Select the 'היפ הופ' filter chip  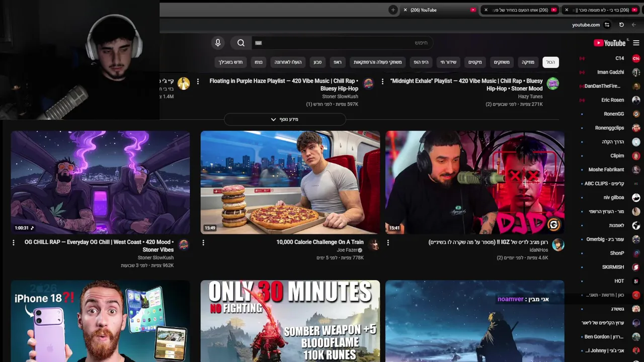(x=421, y=62)
